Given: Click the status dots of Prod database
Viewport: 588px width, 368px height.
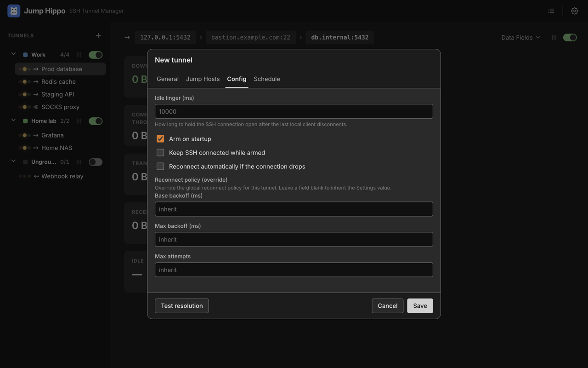Looking at the screenshot, I should point(25,69).
